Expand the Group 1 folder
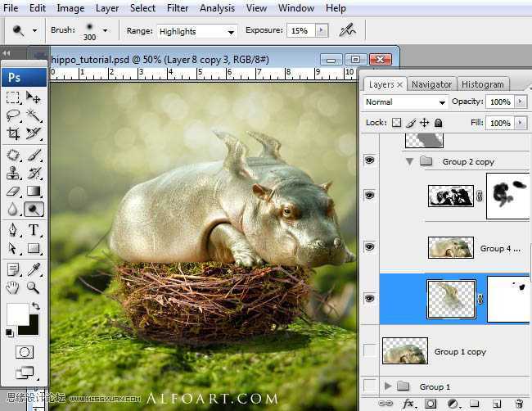 tap(387, 386)
